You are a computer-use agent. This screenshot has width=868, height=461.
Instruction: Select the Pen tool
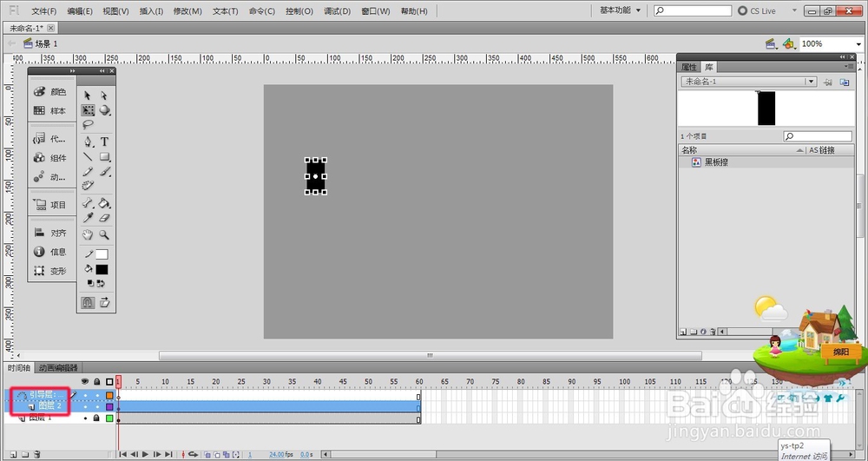(88, 142)
